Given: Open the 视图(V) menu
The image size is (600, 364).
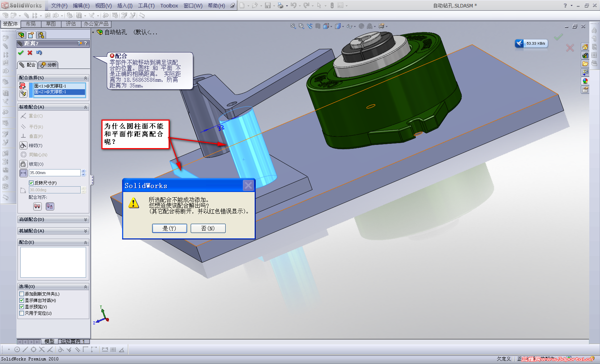Looking at the screenshot, I should (103, 6).
